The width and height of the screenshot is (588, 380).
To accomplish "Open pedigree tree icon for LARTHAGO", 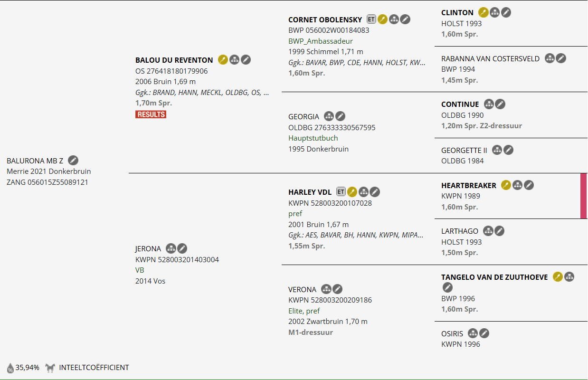I will point(488,231).
